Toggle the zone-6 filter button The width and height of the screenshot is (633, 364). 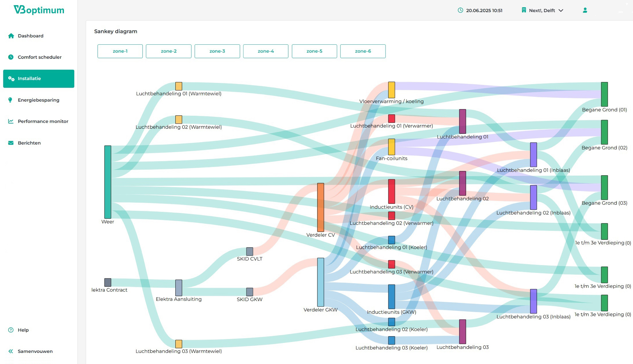(363, 51)
